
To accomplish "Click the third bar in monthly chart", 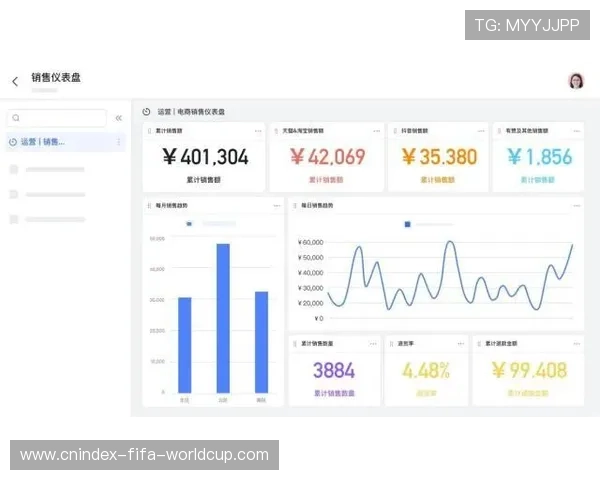I will tap(261, 342).
